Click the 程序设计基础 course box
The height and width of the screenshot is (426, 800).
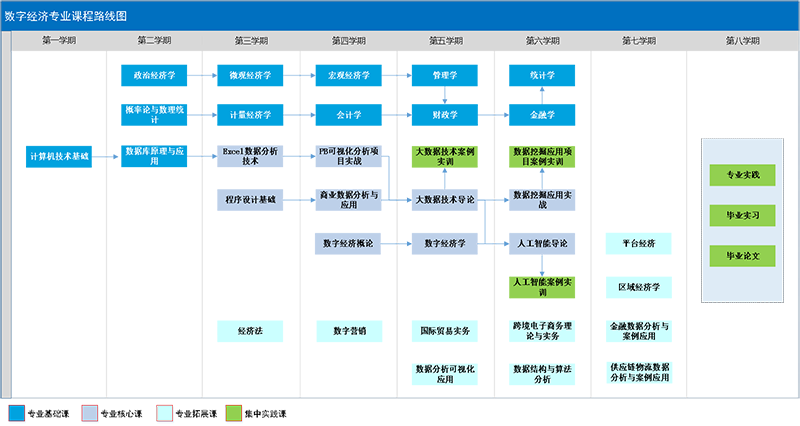pos(250,200)
